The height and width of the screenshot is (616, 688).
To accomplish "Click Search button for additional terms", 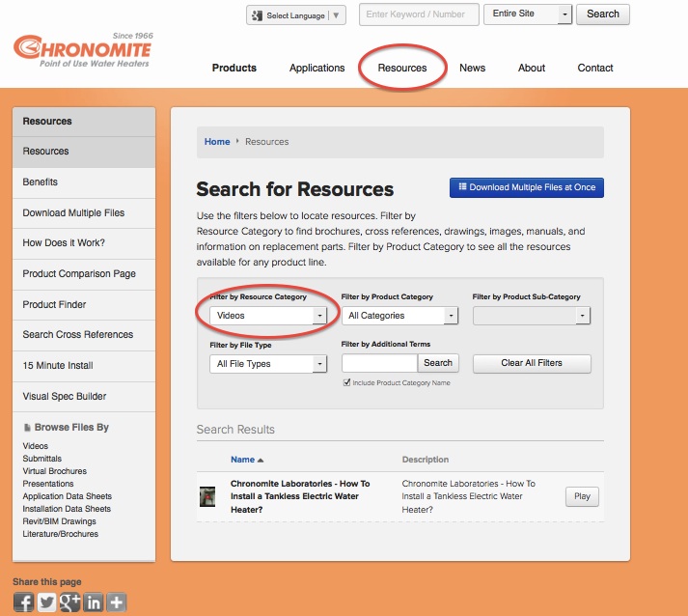I will pyautogui.click(x=438, y=363).
